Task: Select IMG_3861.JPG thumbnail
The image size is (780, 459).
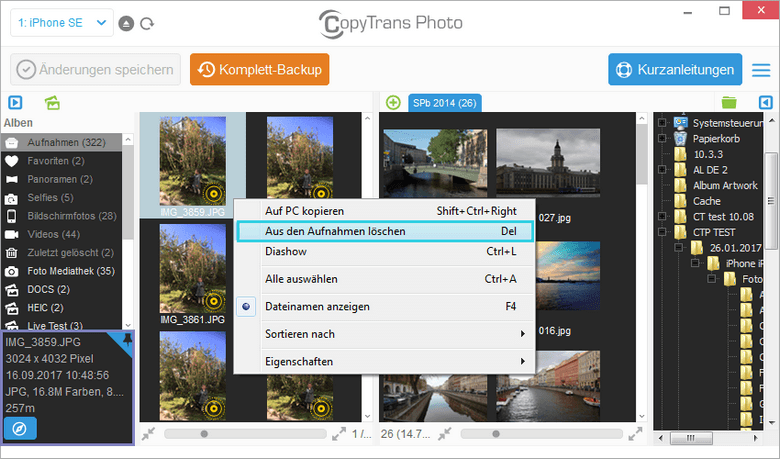Action: coord(193,269)
